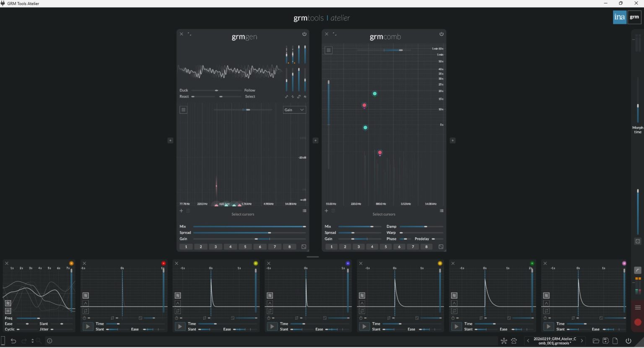Click the grid icon in grmcomb
This screenshot has height=348, width=644.
[x=329, y=50]
